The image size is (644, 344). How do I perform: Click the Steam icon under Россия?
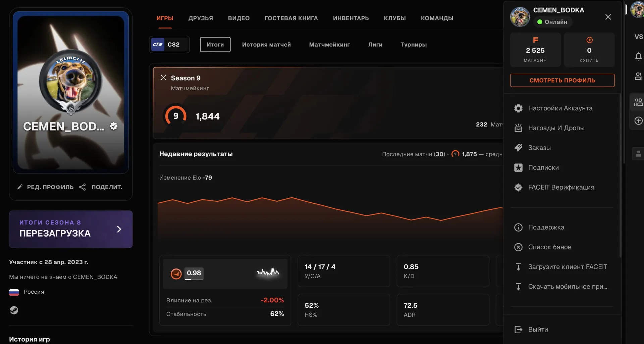click(14, 310)
